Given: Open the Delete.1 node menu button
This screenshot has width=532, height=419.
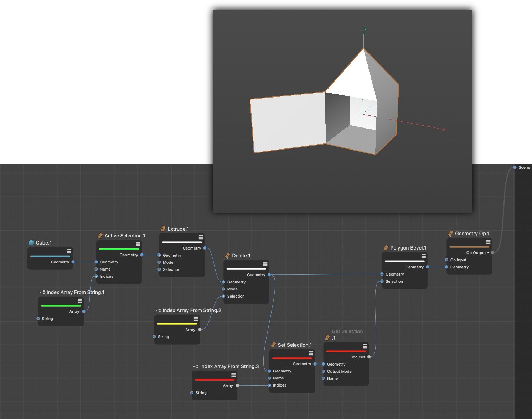Looking at the screenshot, I should point(265,264).
